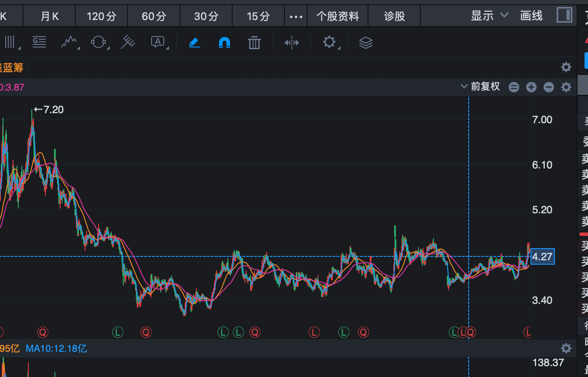This screenshot has height=377, width=588.
Task: Open 诊股 stock diagnosis
Action: click(394, 16)
